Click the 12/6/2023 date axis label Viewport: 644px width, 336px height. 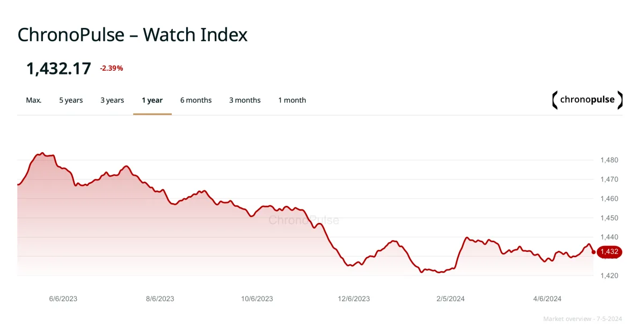[x=354, y=299]
